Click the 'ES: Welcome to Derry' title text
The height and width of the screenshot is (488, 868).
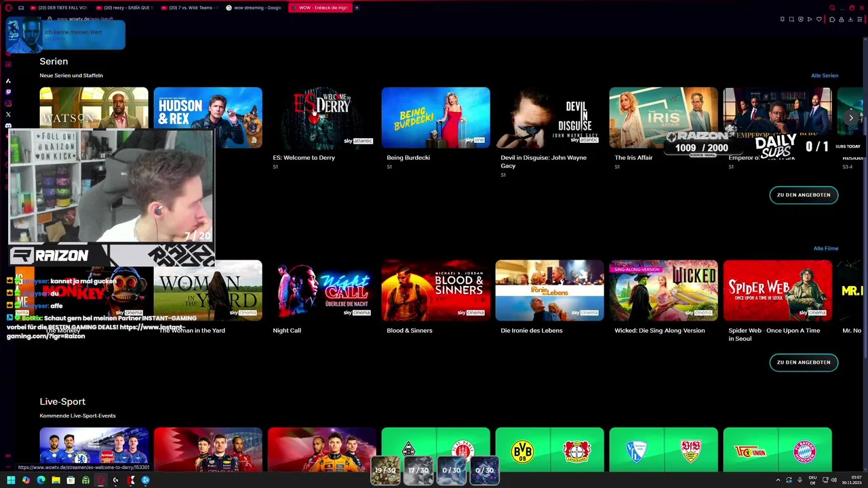[x=304, y=157]
